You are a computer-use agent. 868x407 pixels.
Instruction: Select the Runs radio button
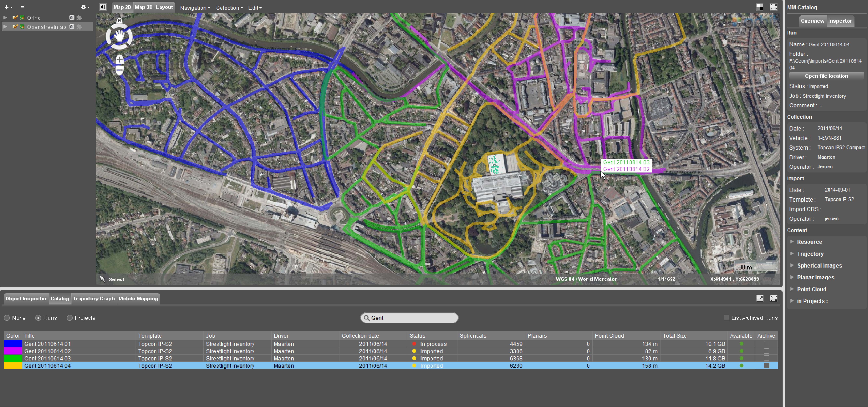point(38,318)
